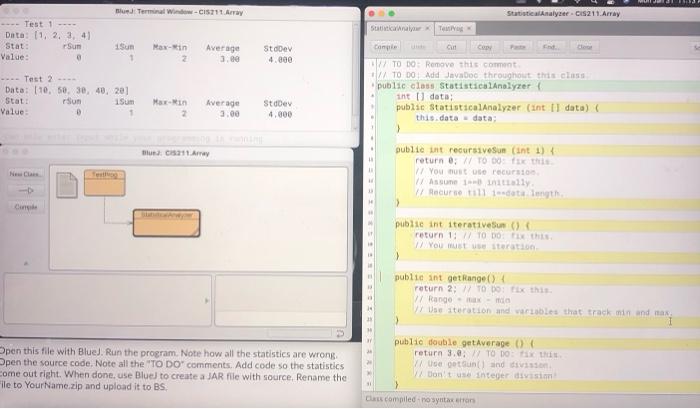Close the StatisticalAnalyzer editor tab with its X
The image size is (700, 409).
[427, 28]
